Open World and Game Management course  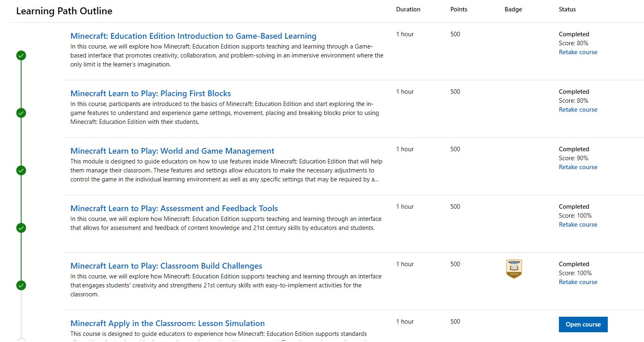[x=172, y=151]
